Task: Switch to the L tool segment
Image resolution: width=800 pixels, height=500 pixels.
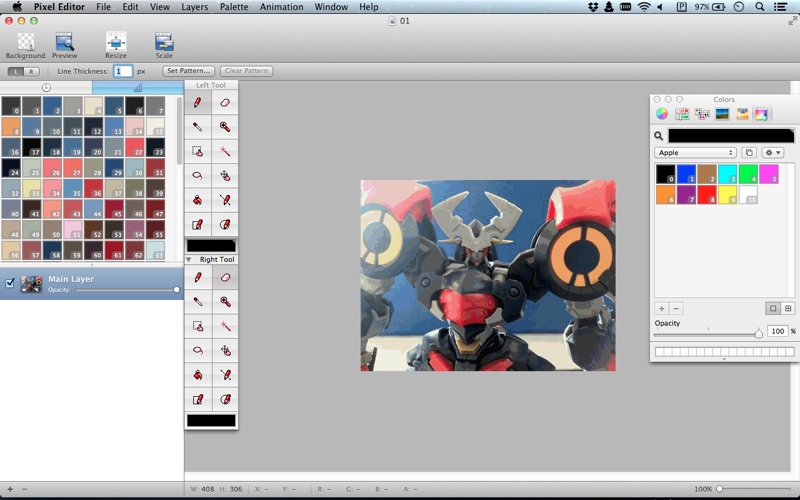Action: coord(16,71)
